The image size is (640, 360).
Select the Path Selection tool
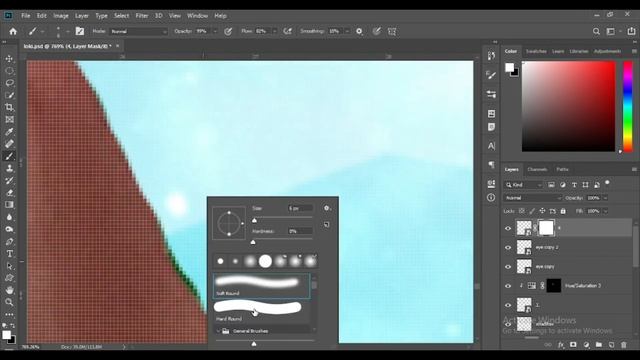pos(9,266)
